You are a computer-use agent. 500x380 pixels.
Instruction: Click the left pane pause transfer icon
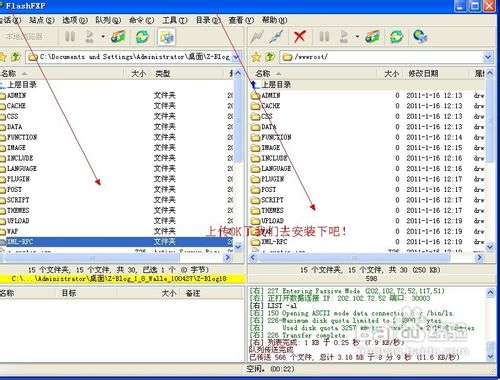click(x=70, y=36)
